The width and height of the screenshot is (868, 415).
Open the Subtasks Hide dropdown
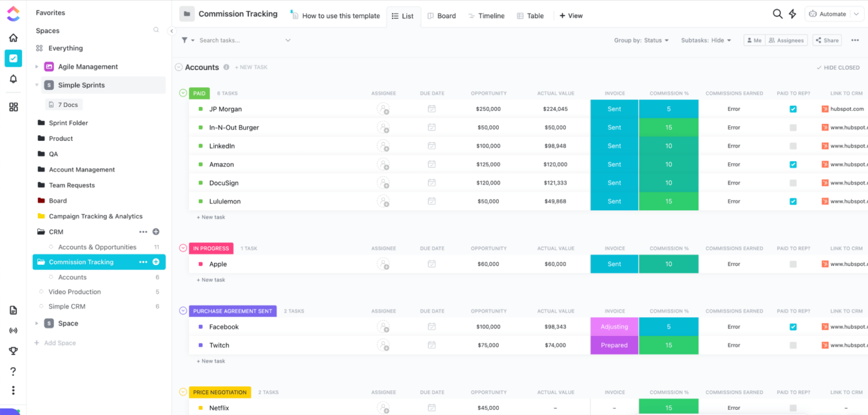click(706, 40)
